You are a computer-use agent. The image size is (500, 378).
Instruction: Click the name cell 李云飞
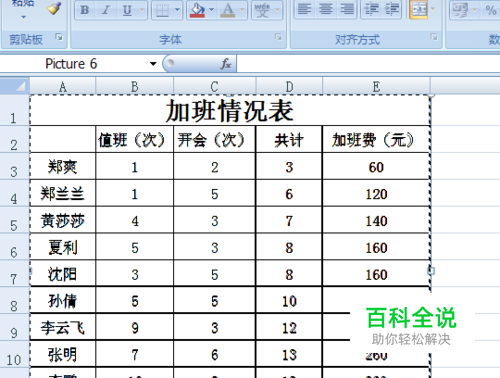point(63,328)
